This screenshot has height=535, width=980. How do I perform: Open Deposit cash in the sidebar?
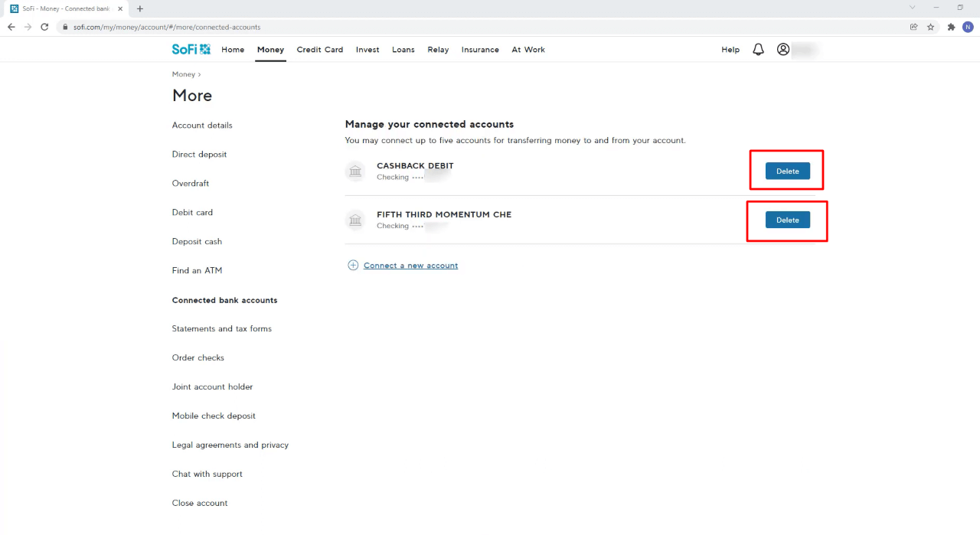coord(197,242)
